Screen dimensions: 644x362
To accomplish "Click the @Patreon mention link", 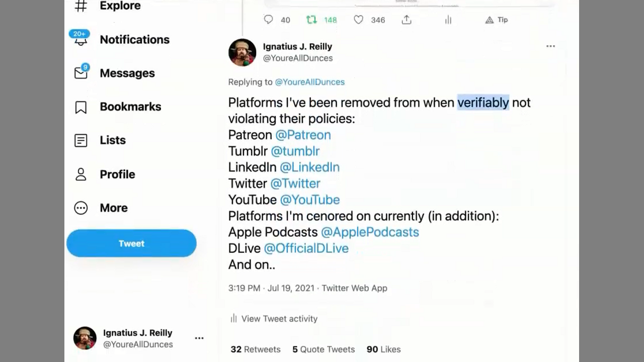I will (303, 135).
